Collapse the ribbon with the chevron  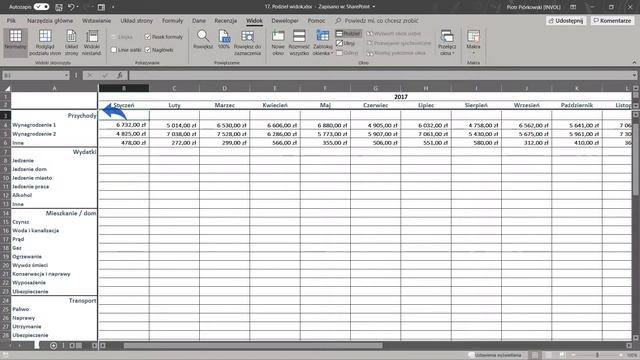(x=634, y=62)
